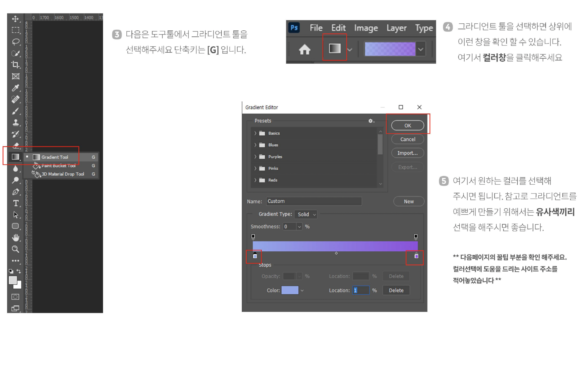Select the Move tool

point(15,19)
